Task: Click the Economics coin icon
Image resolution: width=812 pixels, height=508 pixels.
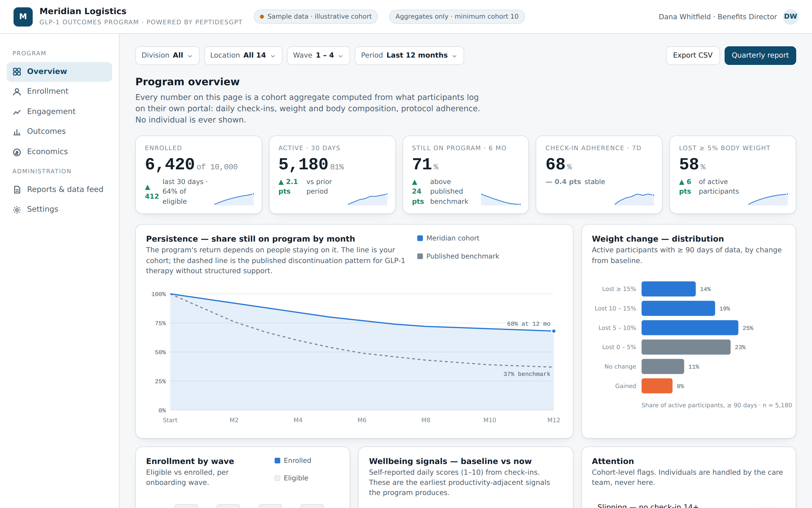Action: pos(17,152)
